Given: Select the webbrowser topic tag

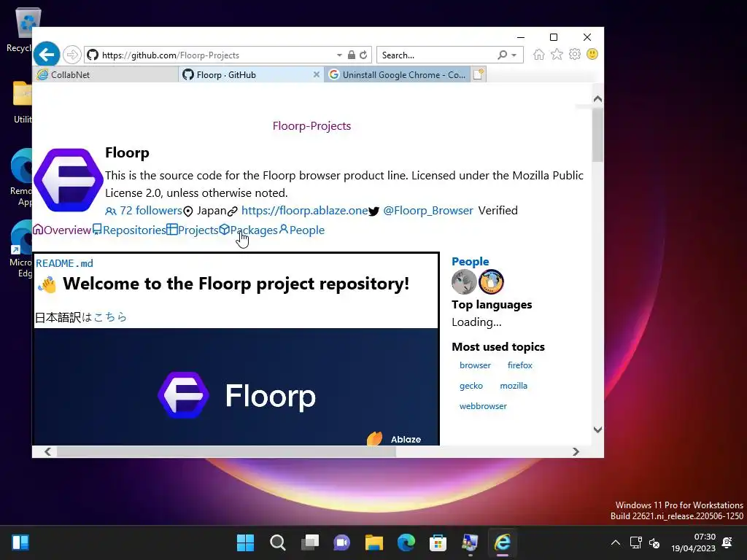Looking at the screenshot, I should coord(483,406).
